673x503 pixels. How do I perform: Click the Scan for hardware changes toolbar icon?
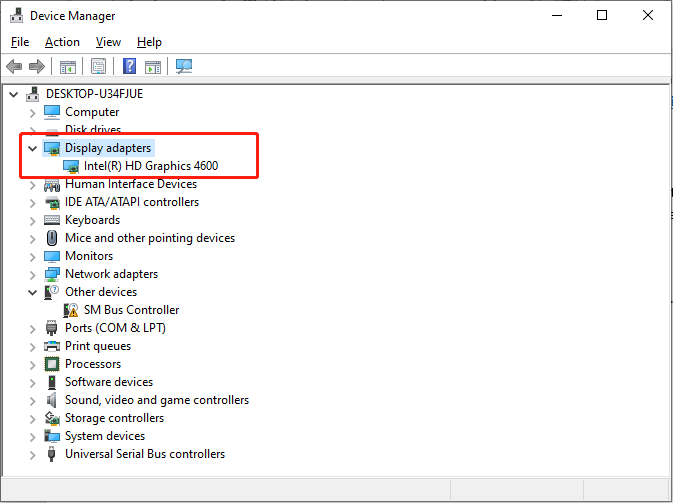[x=184, y=67]
